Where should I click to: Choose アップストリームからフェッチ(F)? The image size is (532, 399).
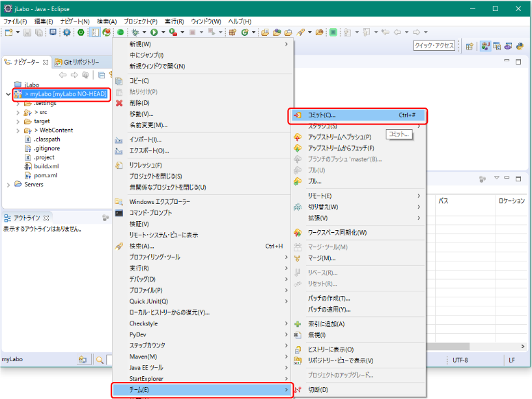pos(341,149)
